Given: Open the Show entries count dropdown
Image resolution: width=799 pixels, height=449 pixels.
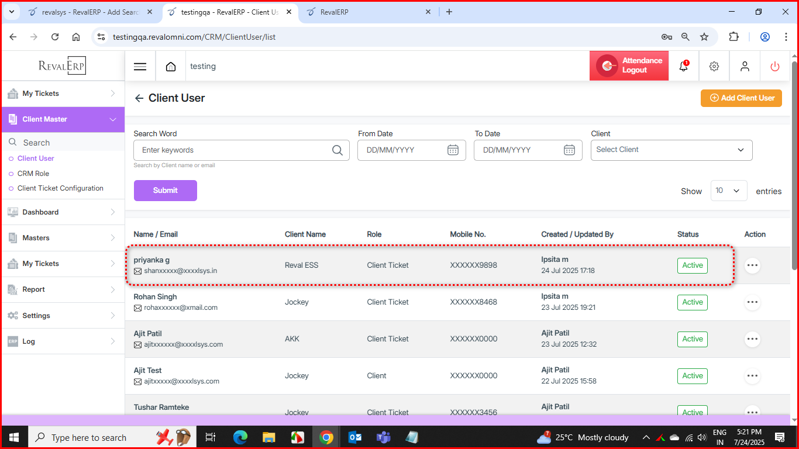Looking at the screenshot, I should click(728, 191).
